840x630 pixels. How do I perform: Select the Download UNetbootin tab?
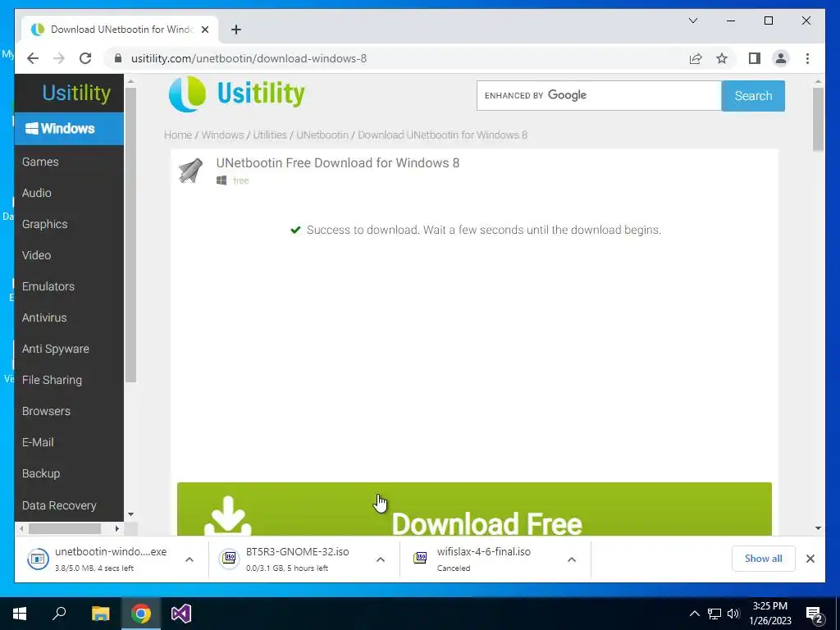[x=120, y=30]
